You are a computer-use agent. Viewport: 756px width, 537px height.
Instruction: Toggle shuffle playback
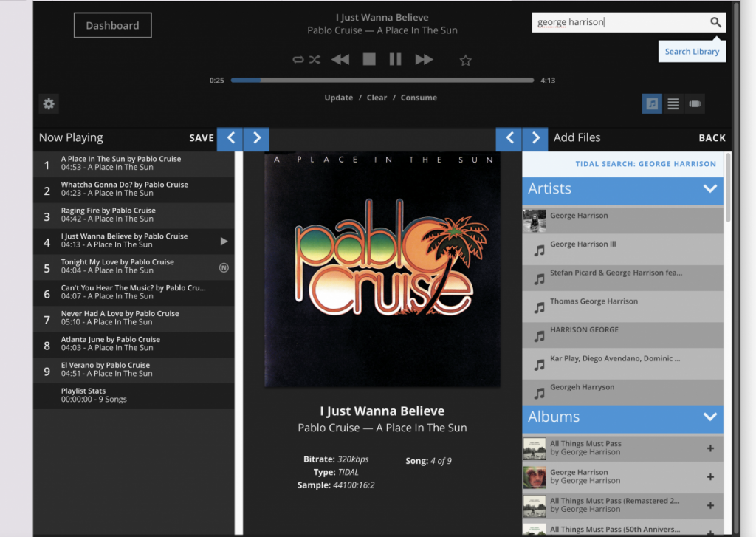pos(315,60)
